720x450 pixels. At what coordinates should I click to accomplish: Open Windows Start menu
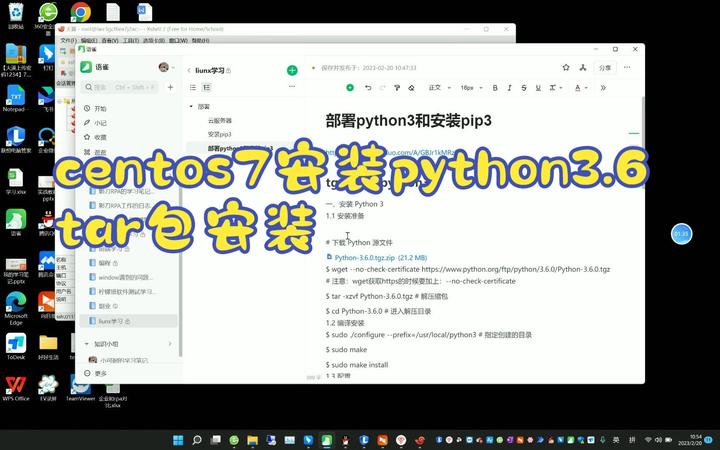178,440
